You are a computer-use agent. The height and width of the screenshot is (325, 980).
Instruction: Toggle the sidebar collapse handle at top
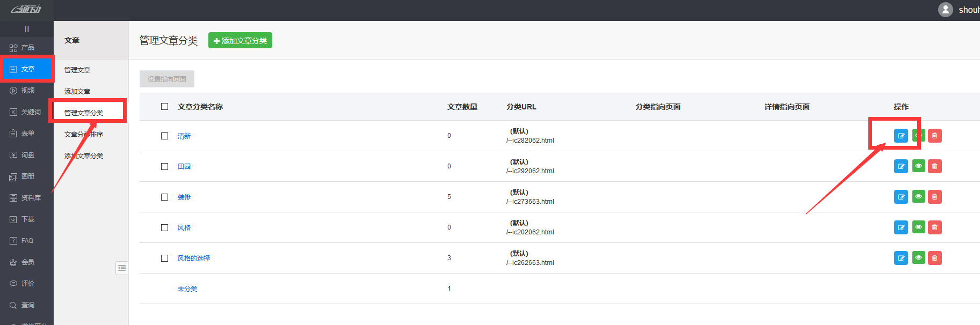pos(27,29)
